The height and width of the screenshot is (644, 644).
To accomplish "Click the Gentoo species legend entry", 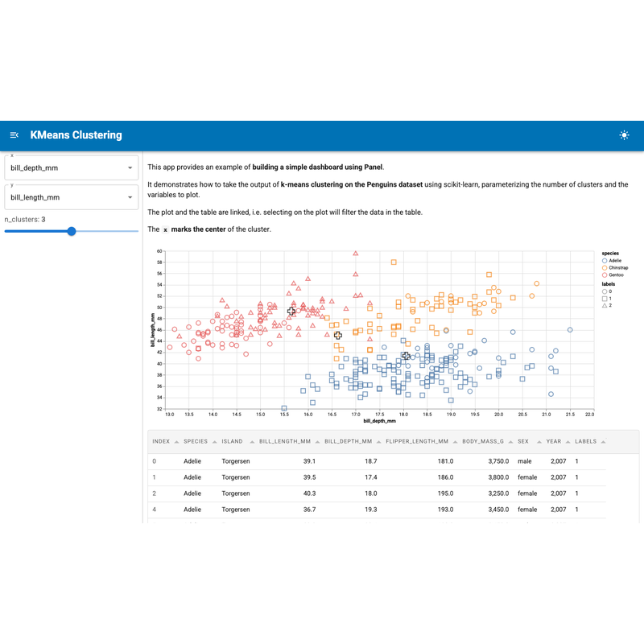I will (613, 275).
